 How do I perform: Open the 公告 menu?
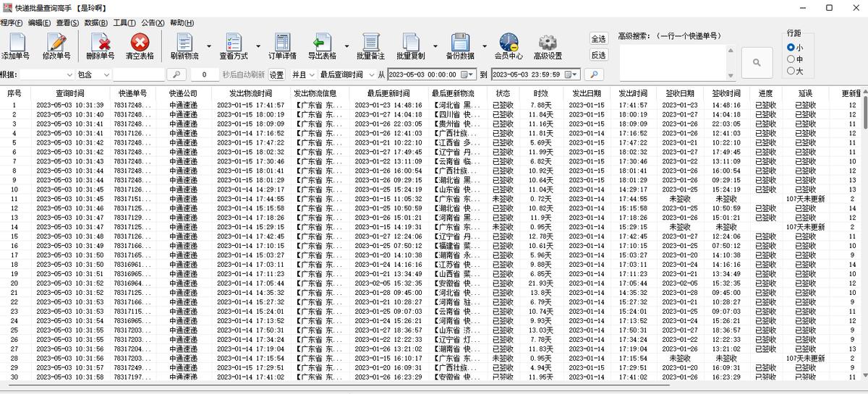[x=153, y=23]
